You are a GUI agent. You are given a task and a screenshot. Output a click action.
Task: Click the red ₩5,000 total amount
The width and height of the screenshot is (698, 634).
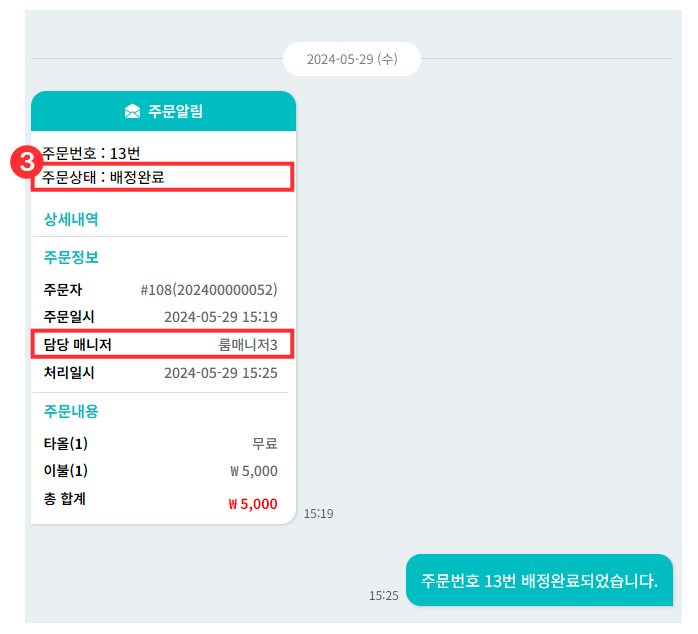click(252, 504)
